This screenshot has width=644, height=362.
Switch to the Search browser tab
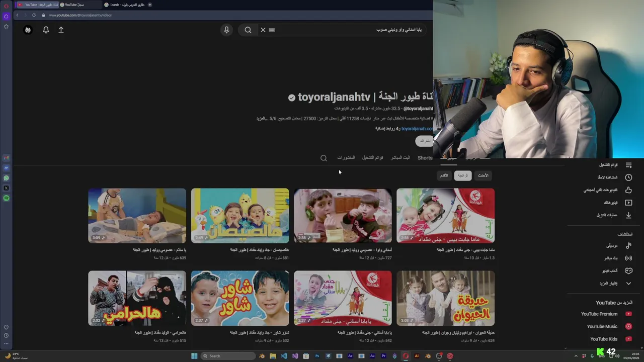pos(124,5)
